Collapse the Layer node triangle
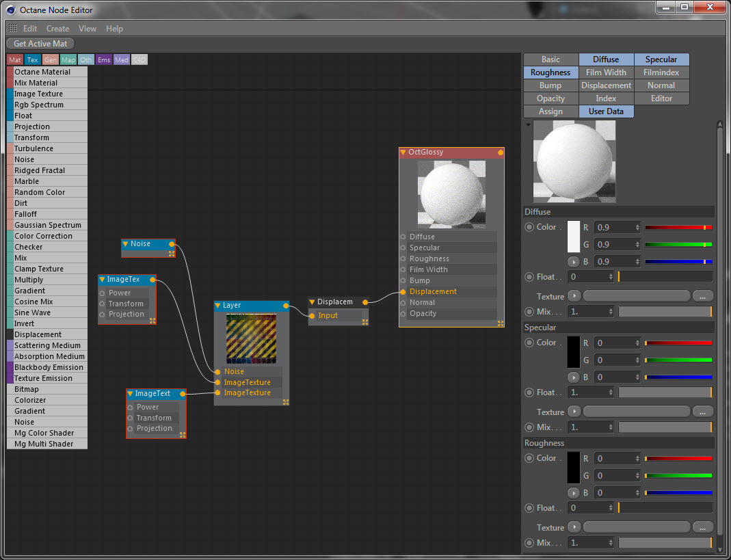This screenshot has height=560, width=731. pos(217,306)
